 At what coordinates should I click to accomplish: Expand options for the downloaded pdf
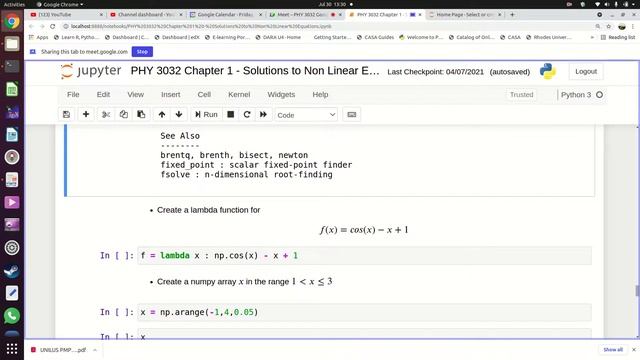pos(95,350)
